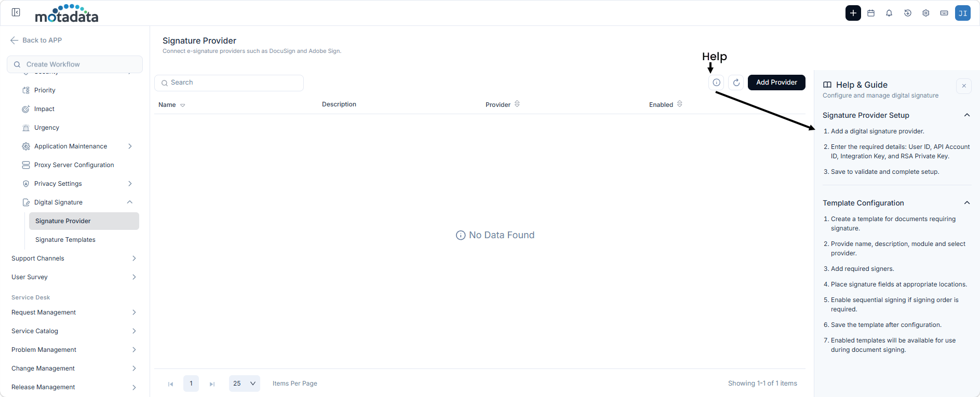
Task: Open the notifications bell icon
Action: pyautogui.click(x=889, y=13)
